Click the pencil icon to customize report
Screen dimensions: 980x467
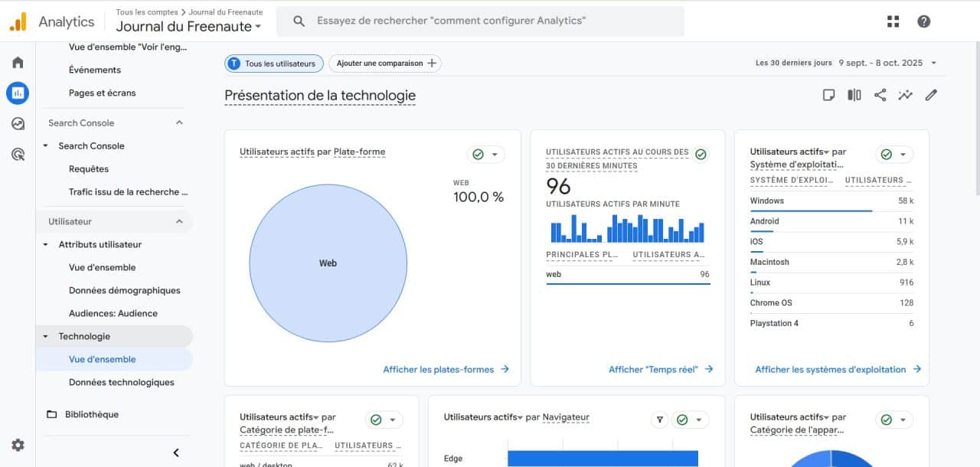pyautogui.click(x=931, y=95)
